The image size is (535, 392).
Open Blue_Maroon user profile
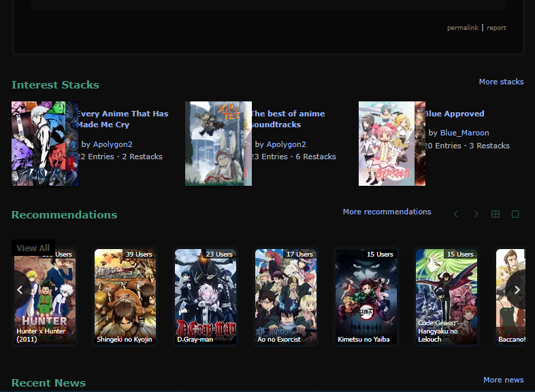(464, 133)
